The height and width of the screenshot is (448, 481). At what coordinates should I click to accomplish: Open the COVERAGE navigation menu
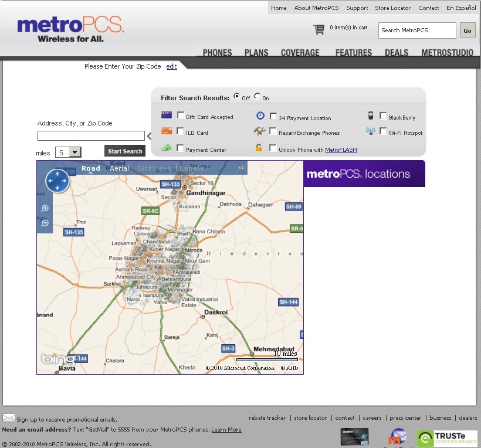click(x=300, y=52)
